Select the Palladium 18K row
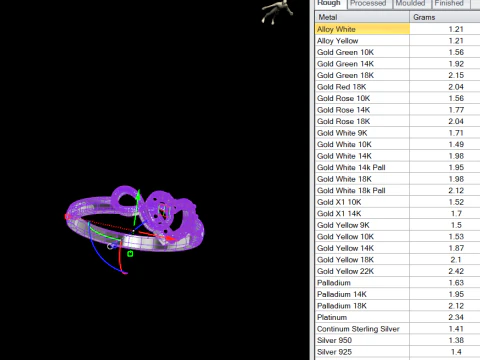The width and height of the screenshot is (480, 360). 397,306
